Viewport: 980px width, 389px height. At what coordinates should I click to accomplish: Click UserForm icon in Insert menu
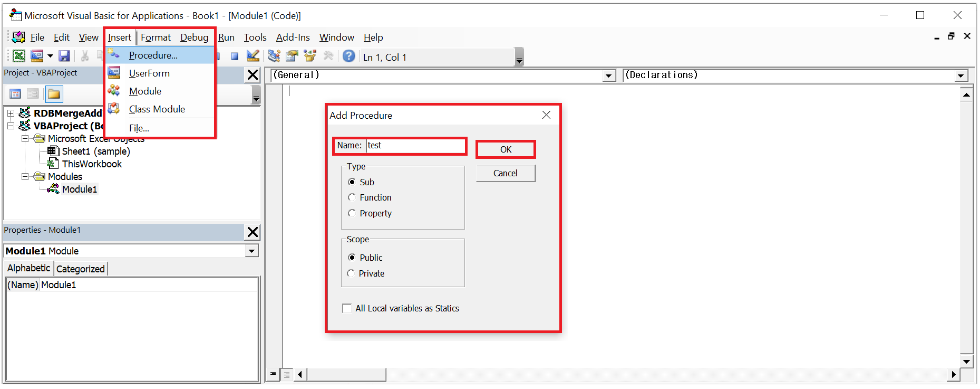coord(114,73)
